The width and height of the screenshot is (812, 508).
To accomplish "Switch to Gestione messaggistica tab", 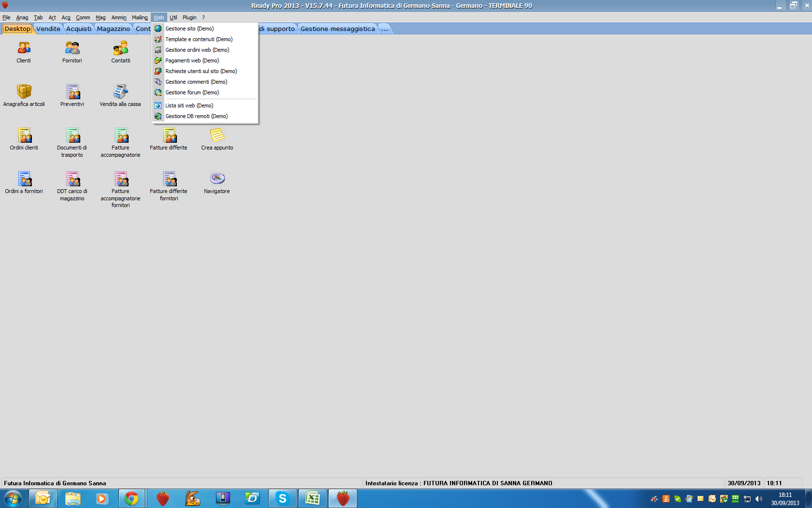I will tap(338, 29).
